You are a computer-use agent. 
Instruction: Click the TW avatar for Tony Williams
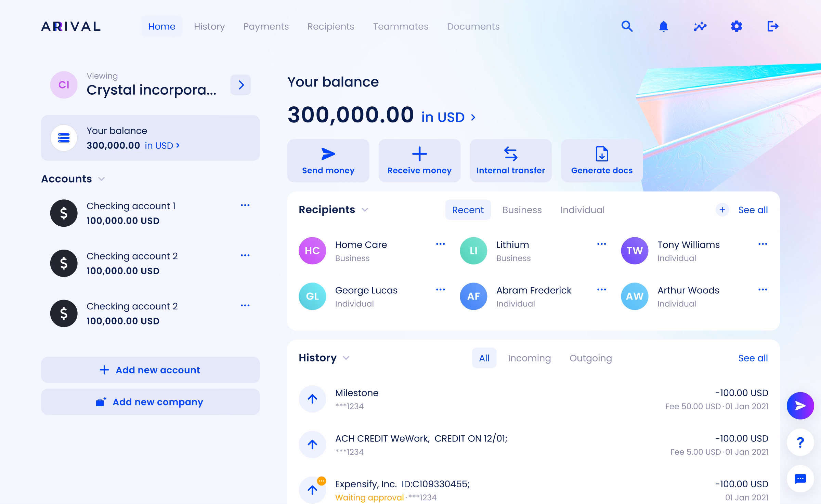click(x=635, y=251)
